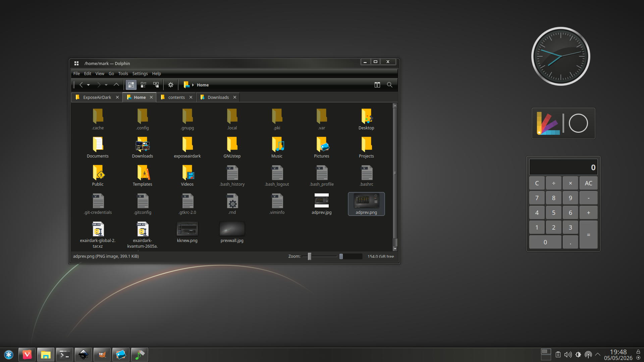Go up to the parent folder
Screen dimensions: 644x362
(x=116, y=85)
